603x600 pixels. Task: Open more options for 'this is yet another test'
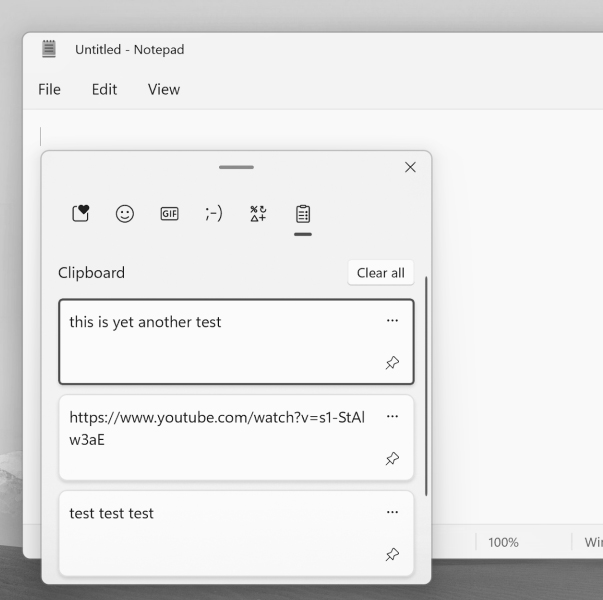pos(392,321)
